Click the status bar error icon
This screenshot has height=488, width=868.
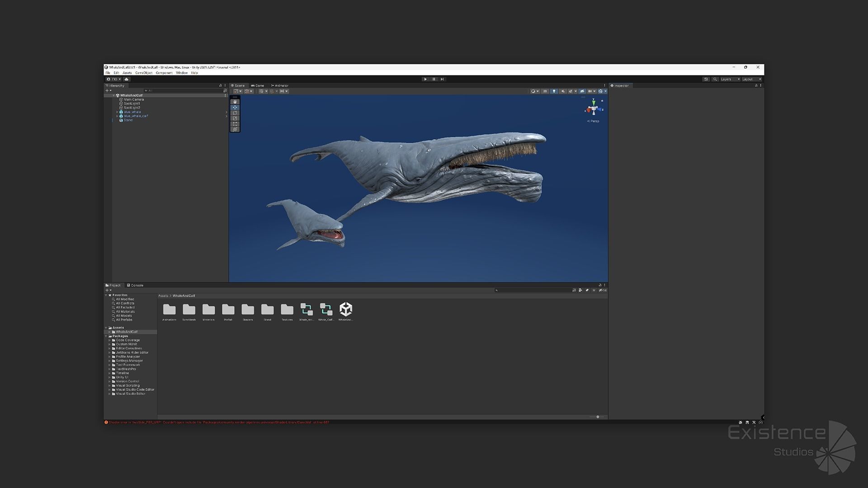[x=106, y=422]
